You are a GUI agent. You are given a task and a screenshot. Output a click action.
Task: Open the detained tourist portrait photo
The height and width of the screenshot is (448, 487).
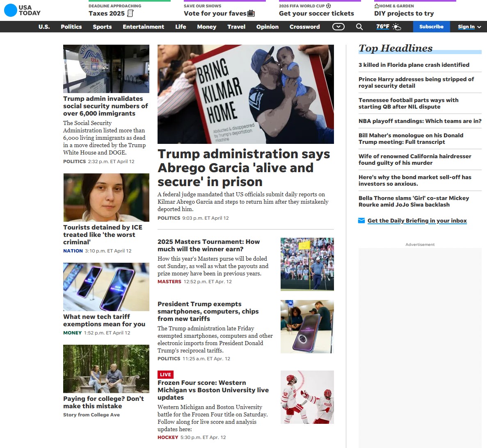[106, 198]
